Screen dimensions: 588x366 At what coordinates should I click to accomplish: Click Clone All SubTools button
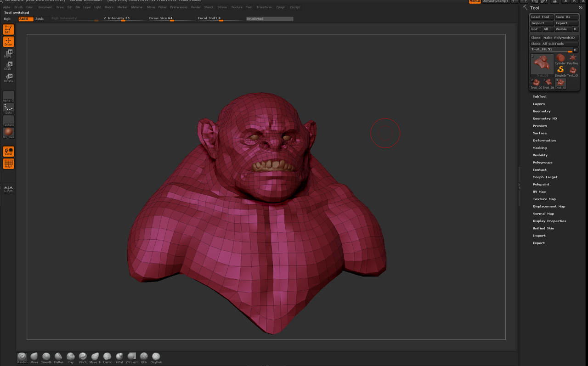point(554,44)
